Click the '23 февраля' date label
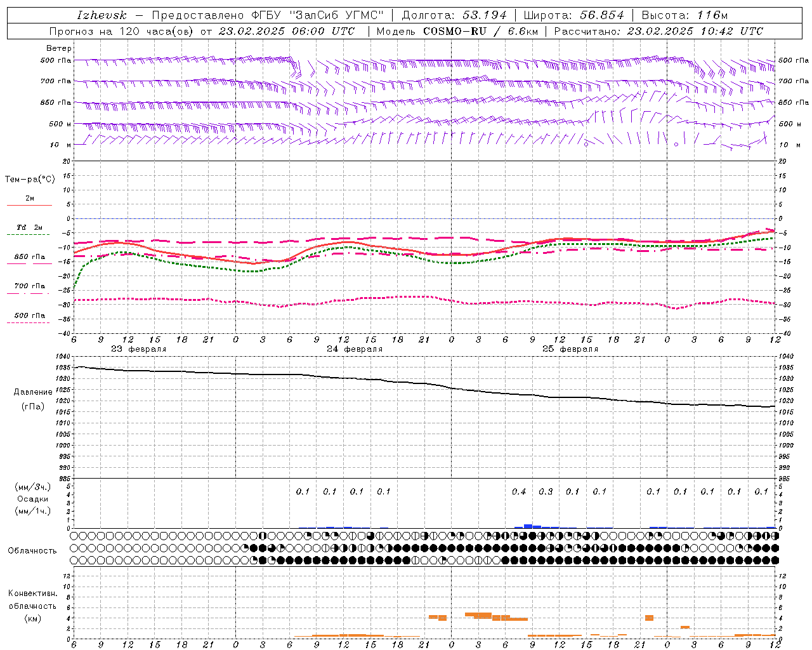 point(138,349)
